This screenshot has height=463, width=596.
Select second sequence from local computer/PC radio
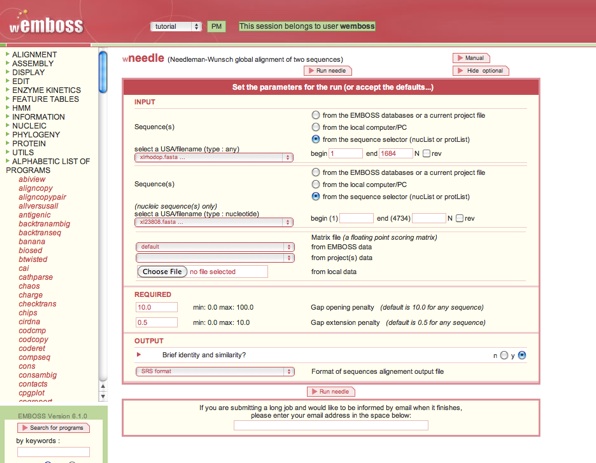pos(315,184)
